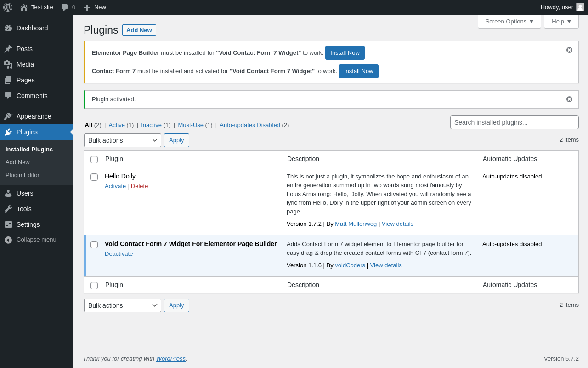This screenshot has width=588, height=368.
Task: Click the plus icon next to New
Action: (87, 7)
